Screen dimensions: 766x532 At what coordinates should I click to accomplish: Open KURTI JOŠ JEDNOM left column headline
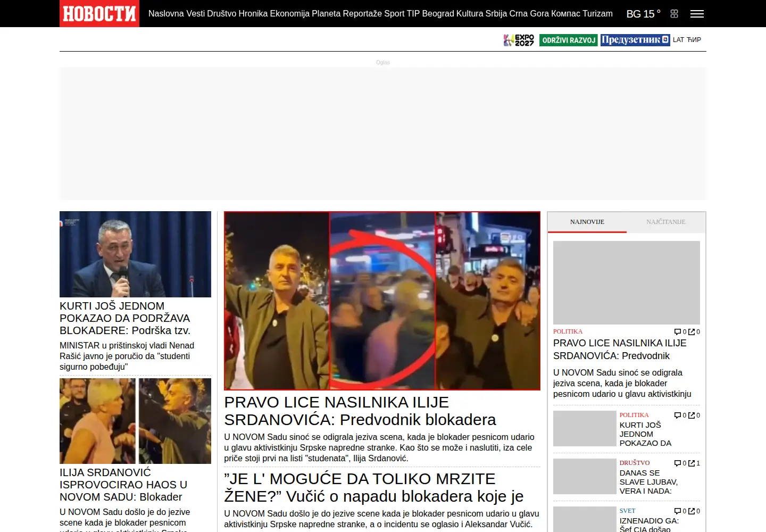[x=125, y=318]
